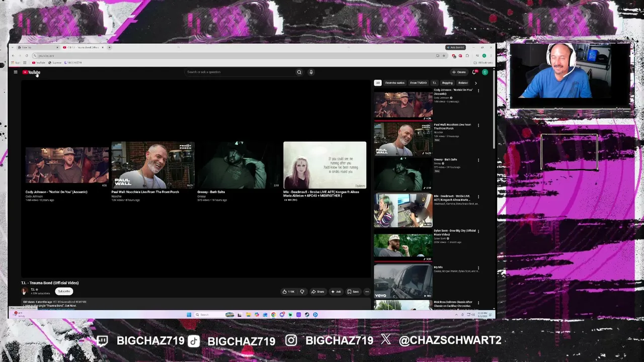
Task: Play Deadmau5 Strobe mix endscreen thumbnail
Action: 325,165
